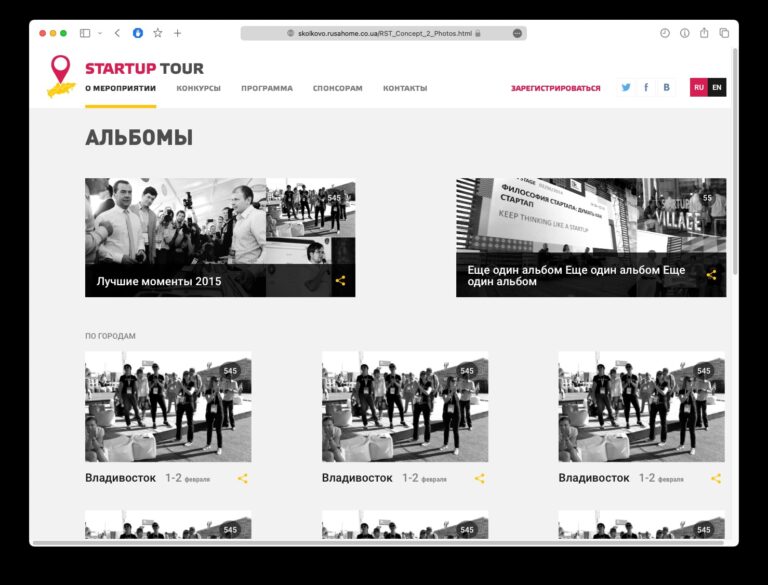Click the ПО ГОРОДАМ section label
Viewport: 768px width, 585px height.
(110, 336)
